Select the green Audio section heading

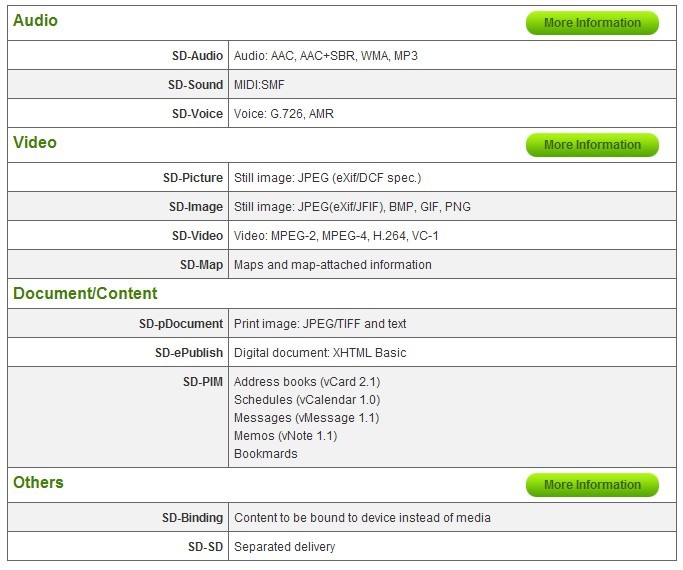coord(35,21)
